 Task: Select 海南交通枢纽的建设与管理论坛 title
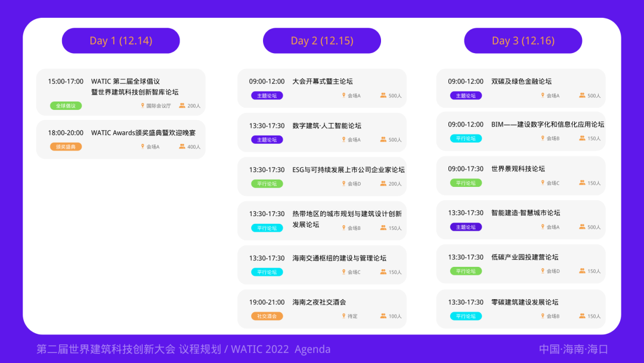(339, 258)
